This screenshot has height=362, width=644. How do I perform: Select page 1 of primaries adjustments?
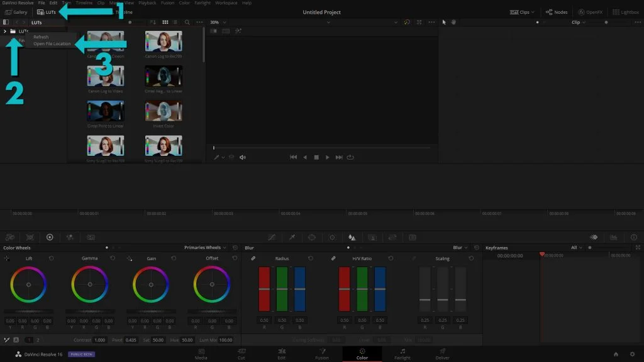[29, 340]
